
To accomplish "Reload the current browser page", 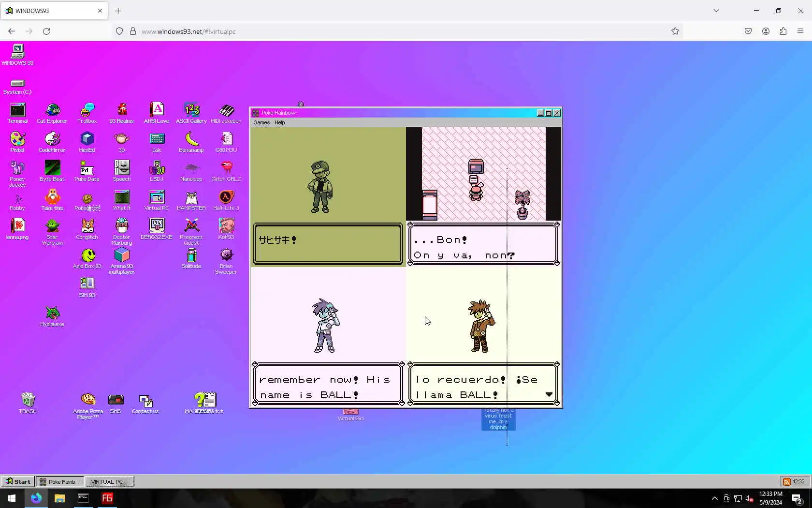I will pyautogui.click(x=46, y=31).
